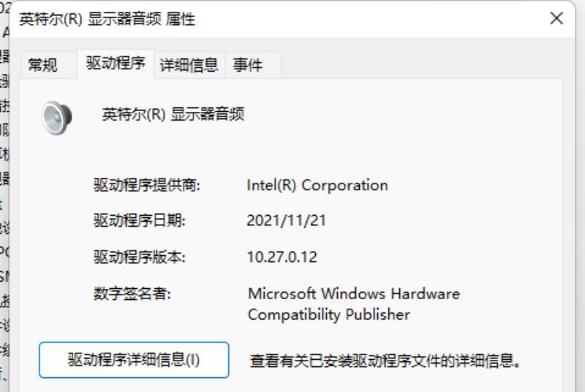The width and height of the screenshot is (585, 392).
Task: Click the 查看有关已安装驱动程序文件的详细信息 description
Action: point(385,361)
